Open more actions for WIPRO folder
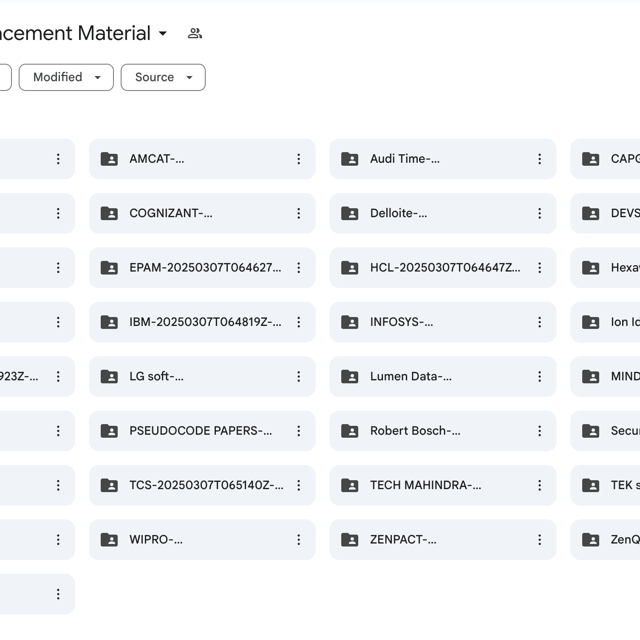 tap(299, 540)
